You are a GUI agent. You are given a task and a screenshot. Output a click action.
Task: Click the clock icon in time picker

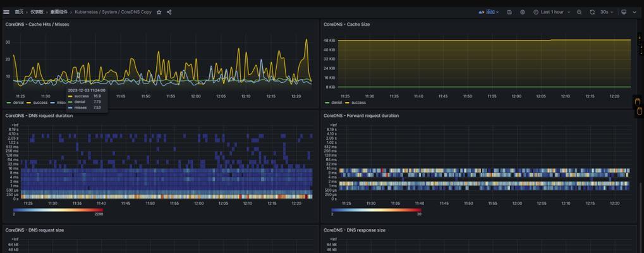[535, 12]
